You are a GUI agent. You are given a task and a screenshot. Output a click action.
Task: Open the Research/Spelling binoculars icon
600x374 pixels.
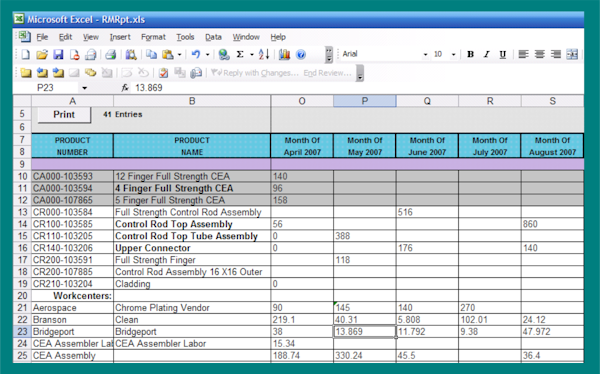(x=131, y=55)
